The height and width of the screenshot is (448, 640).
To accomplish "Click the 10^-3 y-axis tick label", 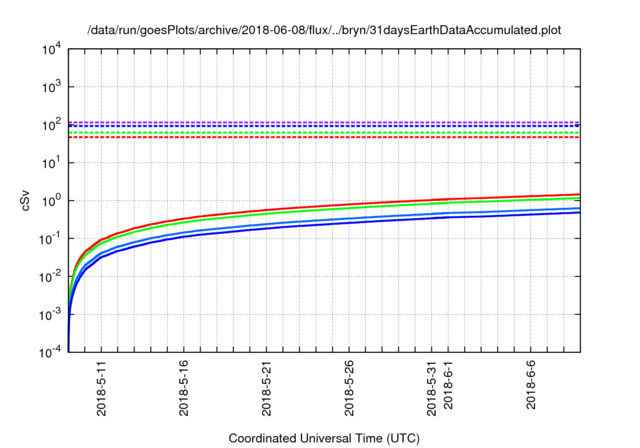I will pos(51,315).
